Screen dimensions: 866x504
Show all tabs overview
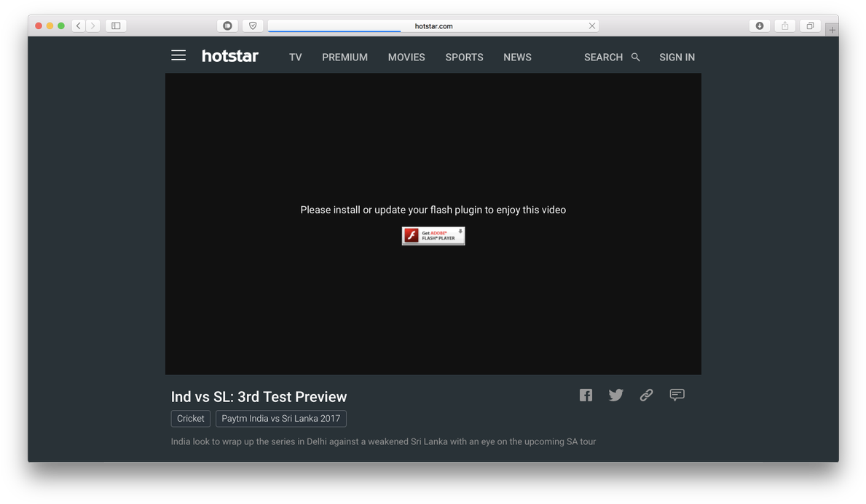click(810, 26)
